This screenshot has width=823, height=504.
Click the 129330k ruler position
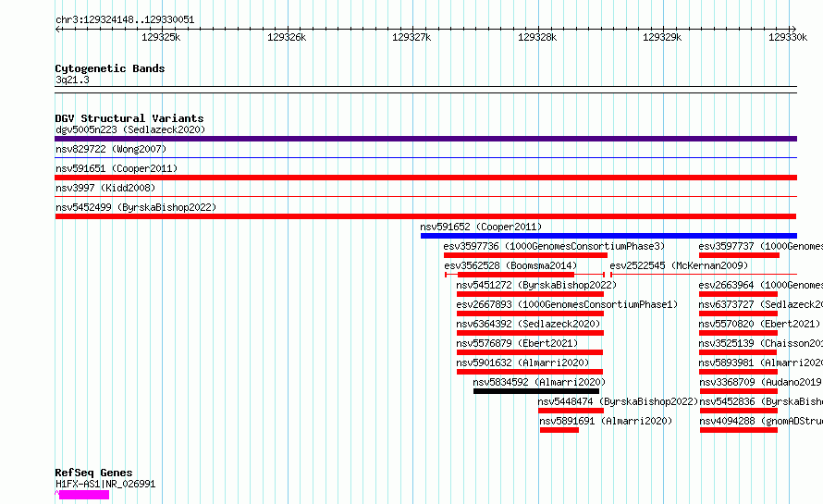tap(788, 37)
